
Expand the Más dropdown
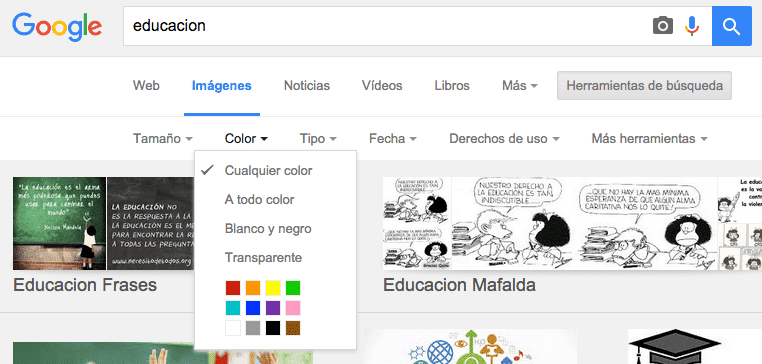520,86
